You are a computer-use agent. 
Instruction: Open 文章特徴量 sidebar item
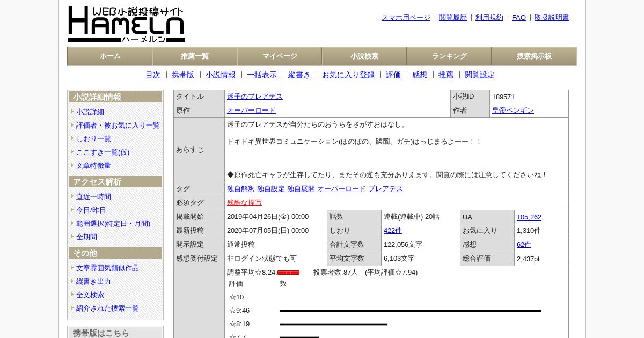93,166
